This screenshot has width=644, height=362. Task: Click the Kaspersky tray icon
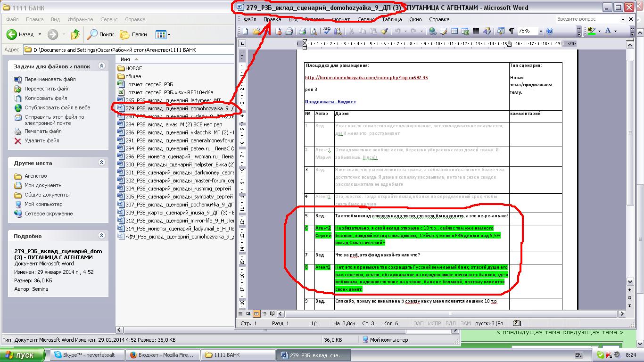tap(609, 355)
